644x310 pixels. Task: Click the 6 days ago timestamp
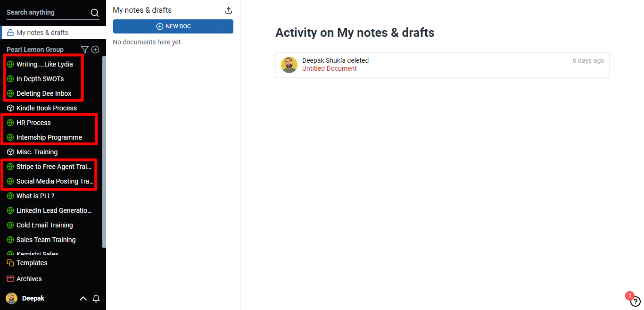(x=588, y=60)
